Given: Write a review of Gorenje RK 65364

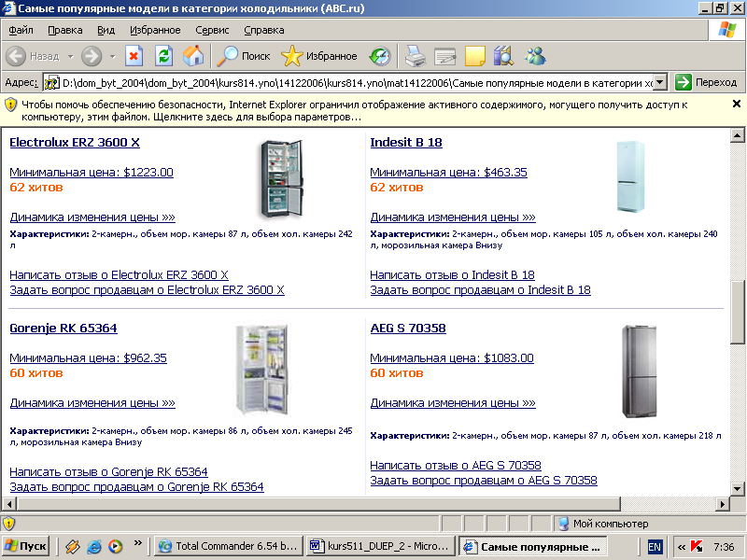Looking at the screenshot, I should click(108, 472).
